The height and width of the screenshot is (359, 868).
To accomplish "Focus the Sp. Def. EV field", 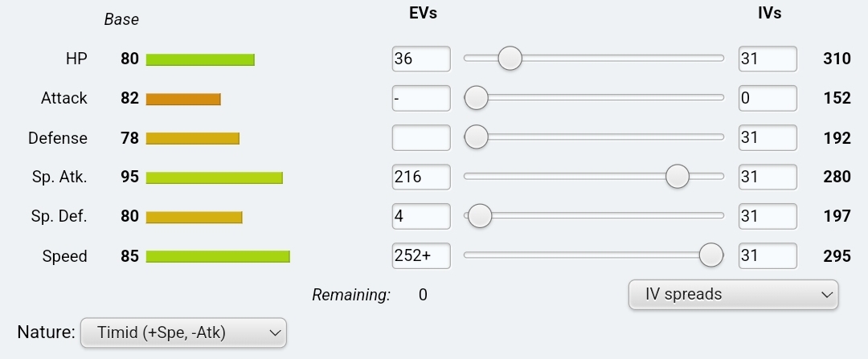I will (421, 216).
